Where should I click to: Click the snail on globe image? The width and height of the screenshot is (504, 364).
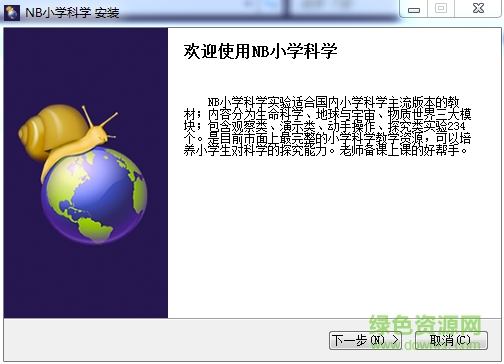coord(83,174)
